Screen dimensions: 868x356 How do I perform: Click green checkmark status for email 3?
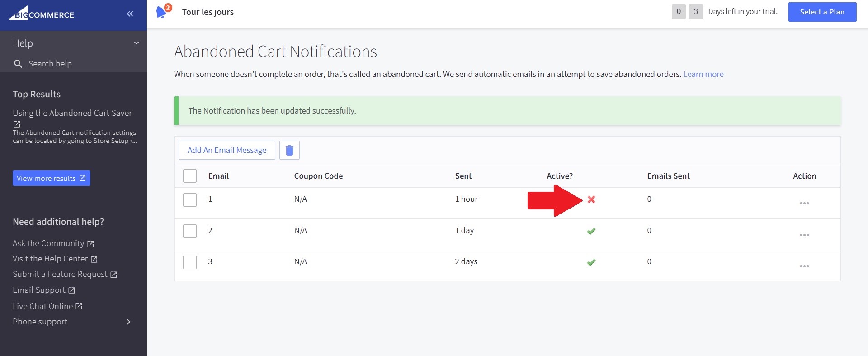point(591,262)
